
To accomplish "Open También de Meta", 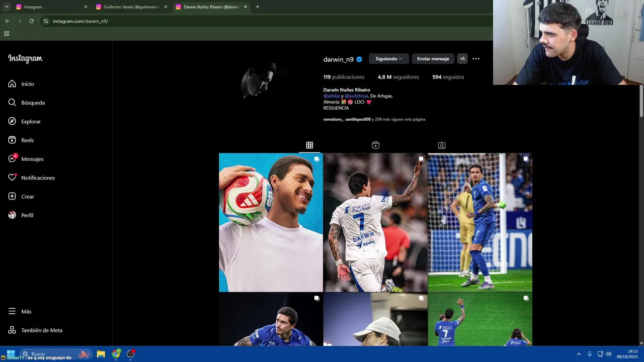I will coord(35,330).
